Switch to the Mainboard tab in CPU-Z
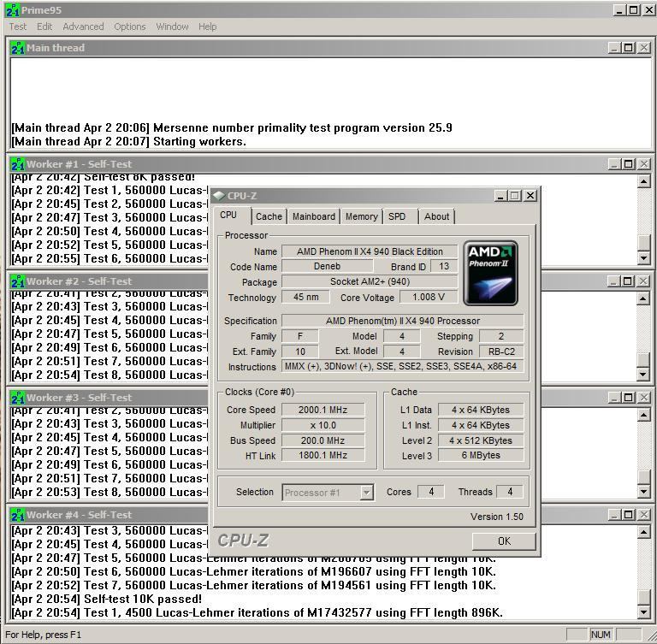Viewport: 657px width, 644px height. coord(313,216)
